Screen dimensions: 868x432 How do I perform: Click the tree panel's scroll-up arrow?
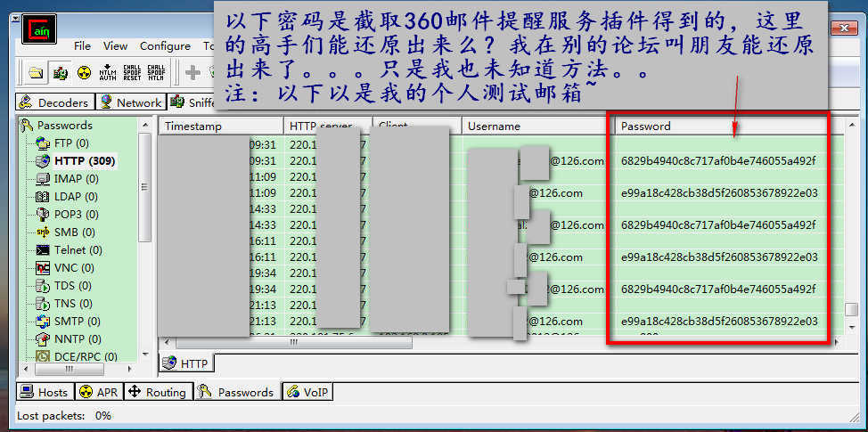click(145, 125)
